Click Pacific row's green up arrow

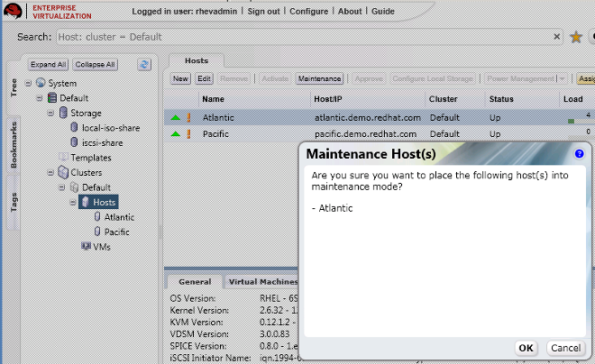(176, 133)
